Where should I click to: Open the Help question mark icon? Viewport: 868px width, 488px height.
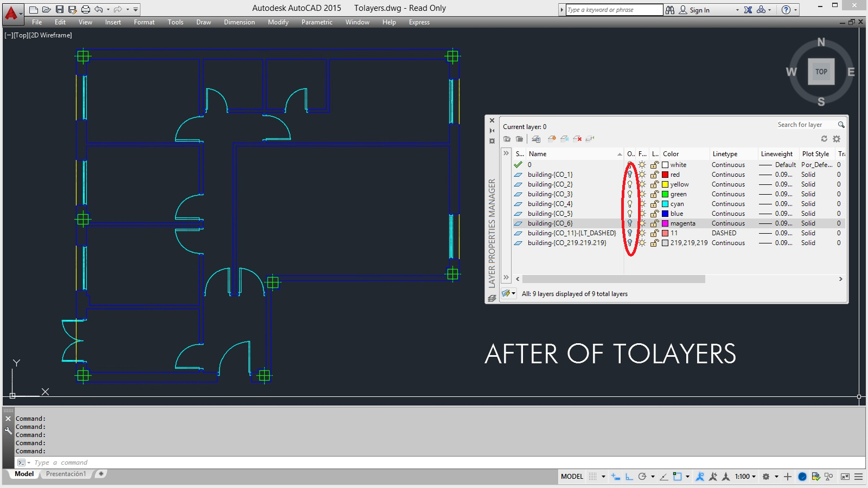pyautogui.click(x=786, y=10)
